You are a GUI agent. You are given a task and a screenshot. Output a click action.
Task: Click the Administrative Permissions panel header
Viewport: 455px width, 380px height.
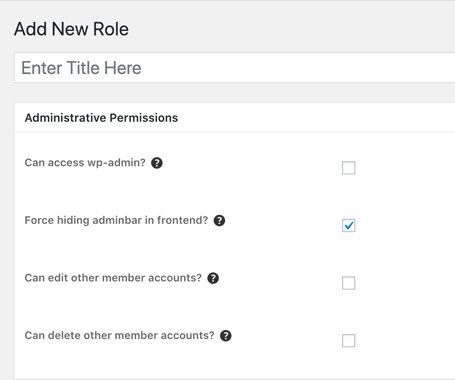point(235,118)
